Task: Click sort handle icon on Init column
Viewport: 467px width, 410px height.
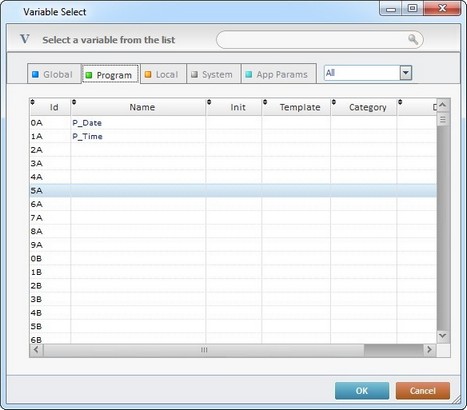Action: coord(209,102)
